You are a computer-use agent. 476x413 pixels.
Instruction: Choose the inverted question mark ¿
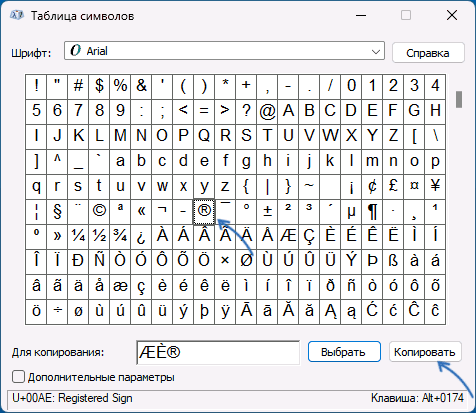(x=141, y=237)
